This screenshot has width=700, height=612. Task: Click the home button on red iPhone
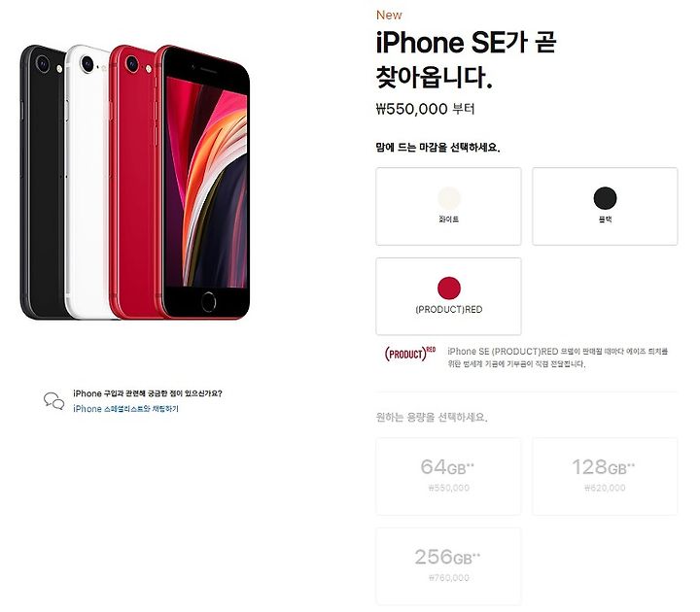tap(208, 302)
